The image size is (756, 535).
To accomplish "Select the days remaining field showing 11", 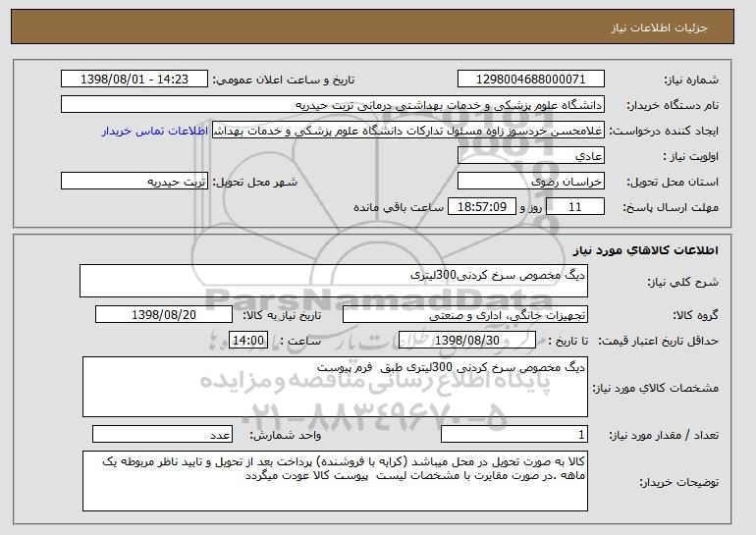I will point(575,207).
